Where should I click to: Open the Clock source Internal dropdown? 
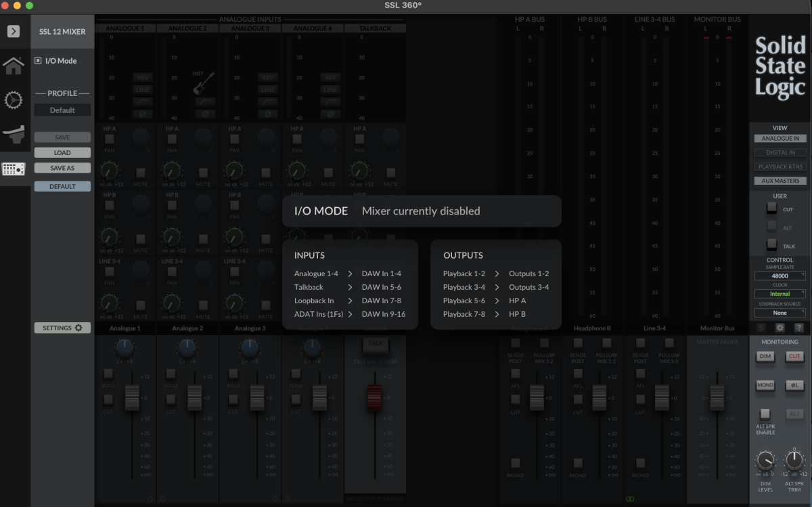(x=780, y=294)
